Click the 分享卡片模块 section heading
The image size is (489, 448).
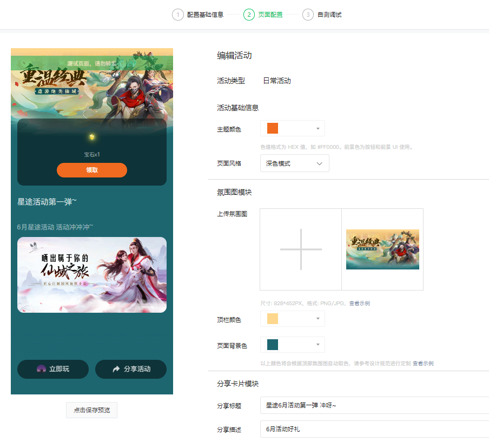coord(238,384)
